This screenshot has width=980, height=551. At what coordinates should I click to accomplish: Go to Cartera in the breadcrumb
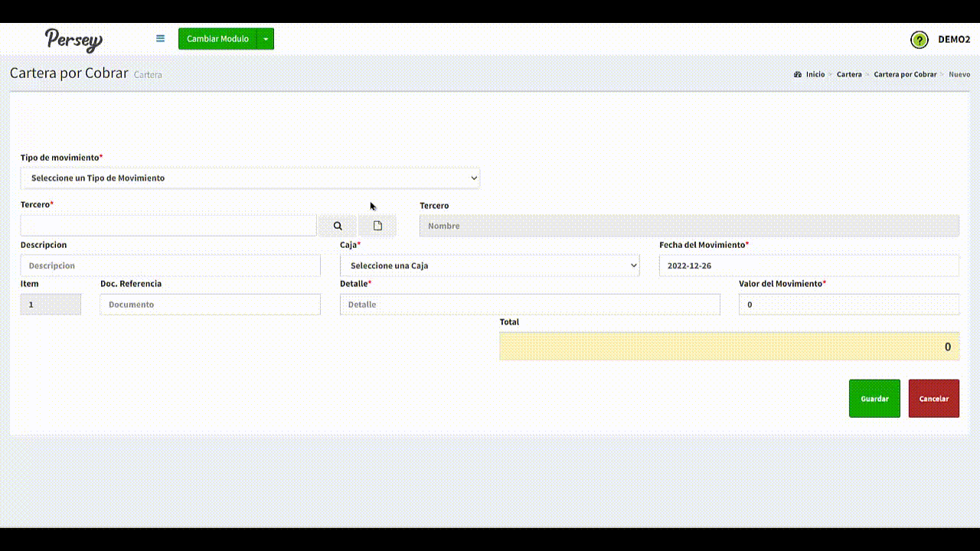[848, 74]
